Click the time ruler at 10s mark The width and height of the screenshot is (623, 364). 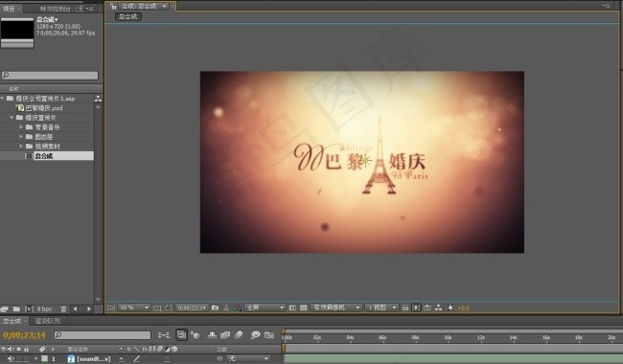pos(448,337)
